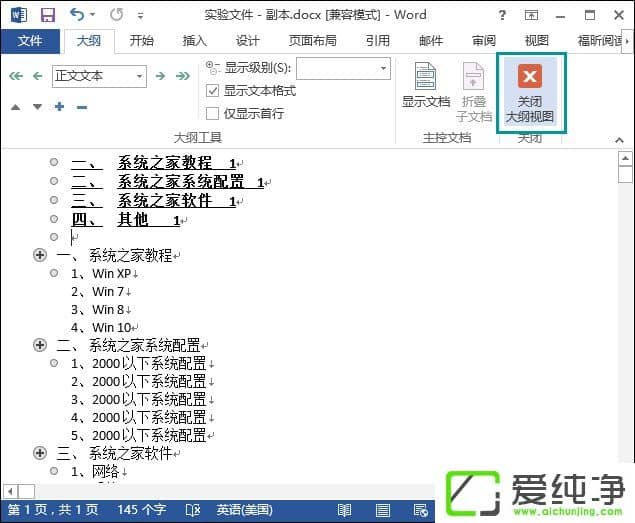This screenshot has height=523, width=635.
Task: Demote to body text double-right arrow
Action: coord(183,76)
